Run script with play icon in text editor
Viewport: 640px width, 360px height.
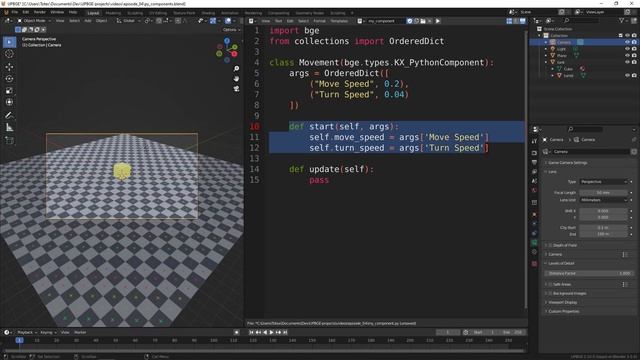pos(438,21)
